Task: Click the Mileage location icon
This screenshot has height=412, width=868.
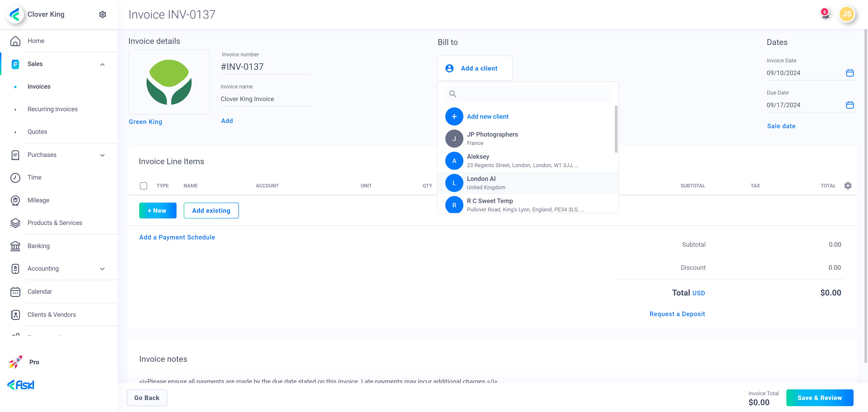Action: 15,200
